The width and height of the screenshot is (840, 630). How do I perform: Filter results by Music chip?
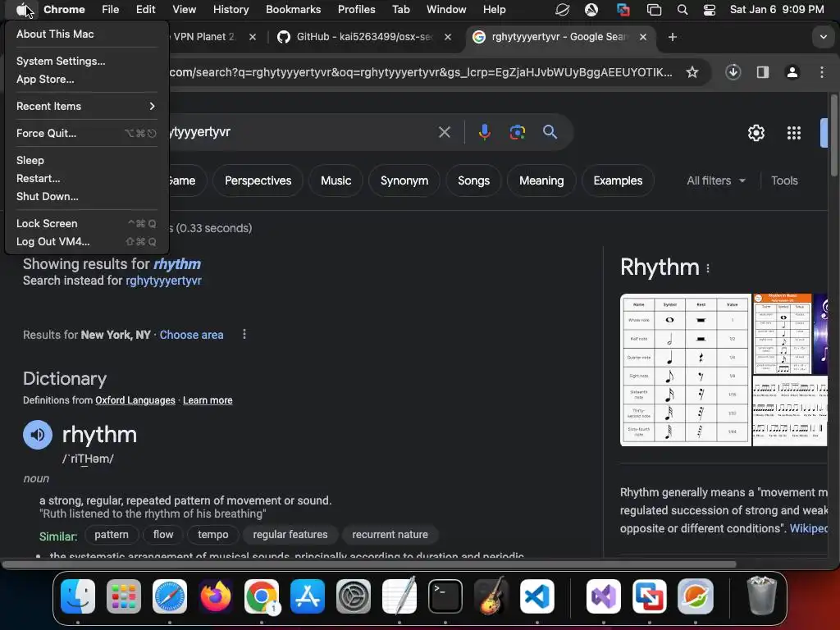[x=336, y=180]
